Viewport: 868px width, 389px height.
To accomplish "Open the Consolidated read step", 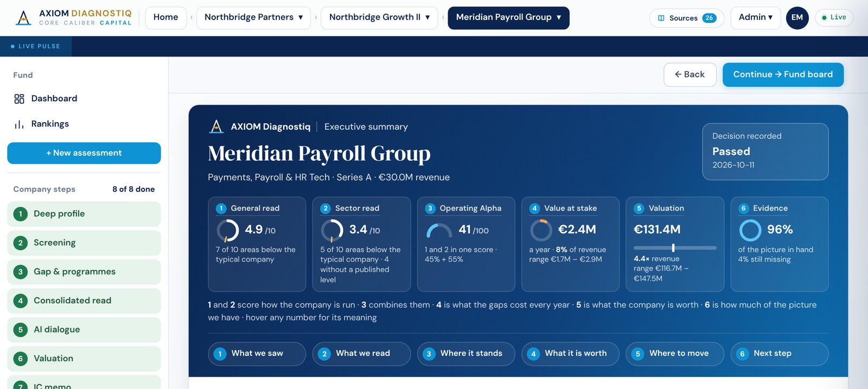I will tap(84, 301).
